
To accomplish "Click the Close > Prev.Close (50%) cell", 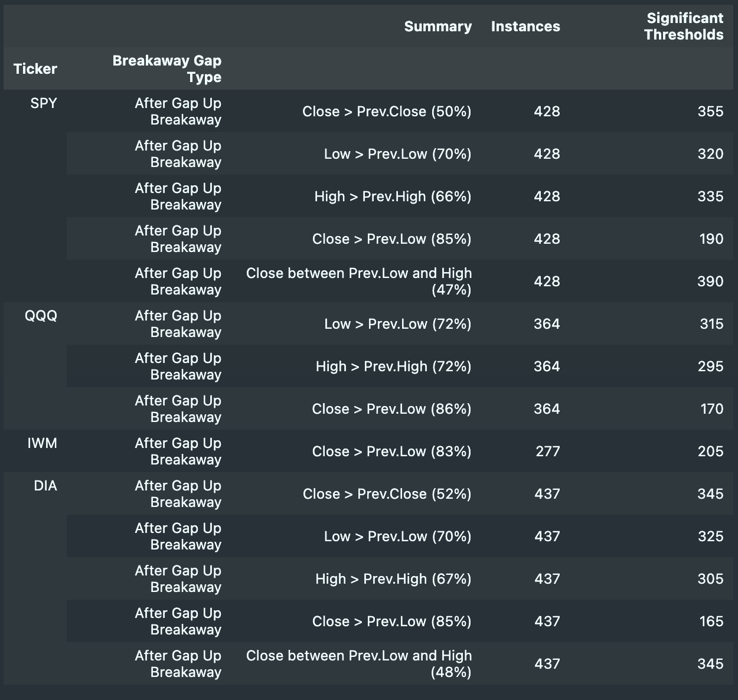I will click(x=387, y=112).
